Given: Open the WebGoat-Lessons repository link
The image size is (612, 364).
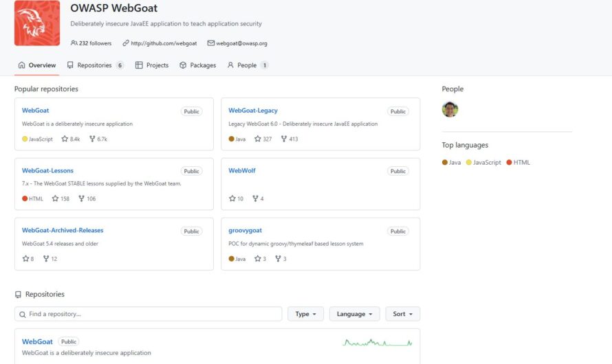Looking at the screenshot, I should 47,170.
